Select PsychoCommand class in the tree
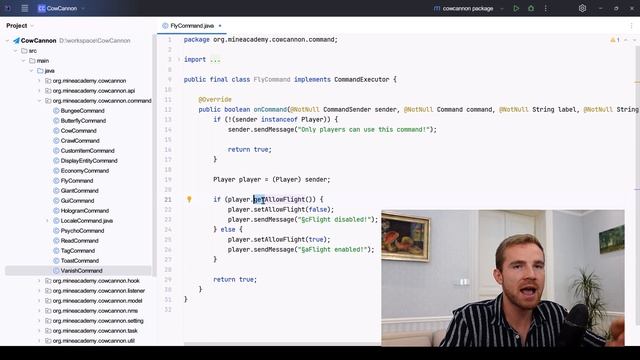This screenshot has height=360, width=640. pos(82,231)
